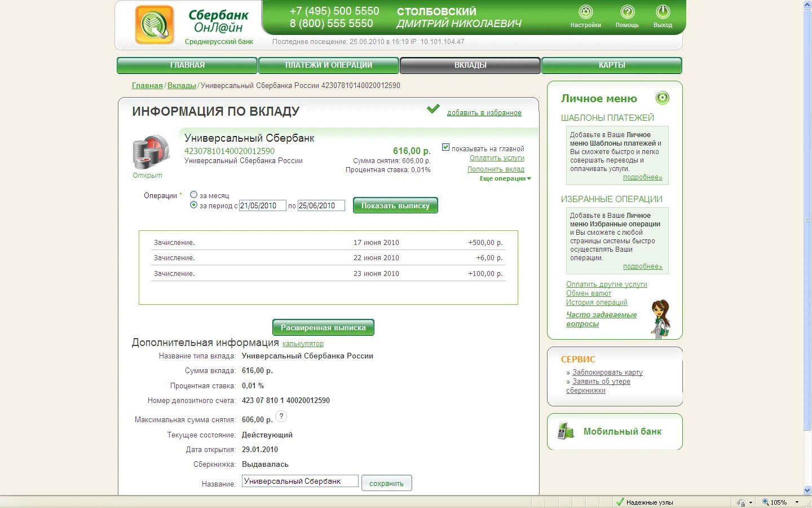The width and height of the screenshot is (812, 508).
Task: Click Заблокировать карту link
Action: pyautogui.click(x=607, y=373)
